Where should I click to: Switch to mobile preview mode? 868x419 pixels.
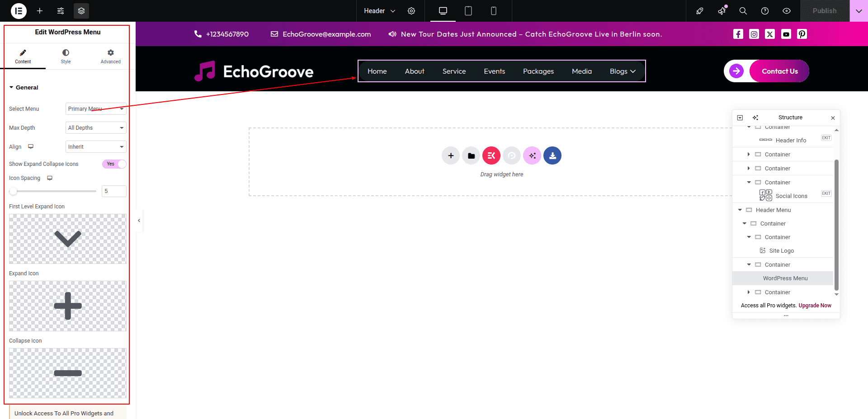[494, 11]
